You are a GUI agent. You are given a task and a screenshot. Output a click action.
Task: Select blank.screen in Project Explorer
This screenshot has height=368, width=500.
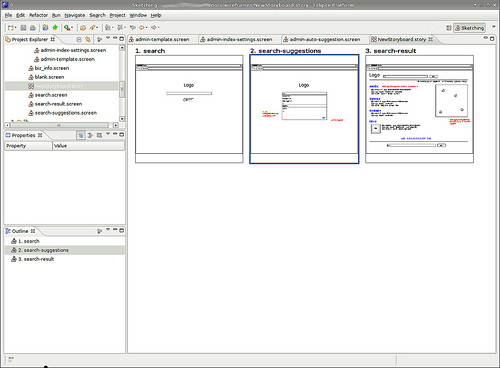[46, 77]
